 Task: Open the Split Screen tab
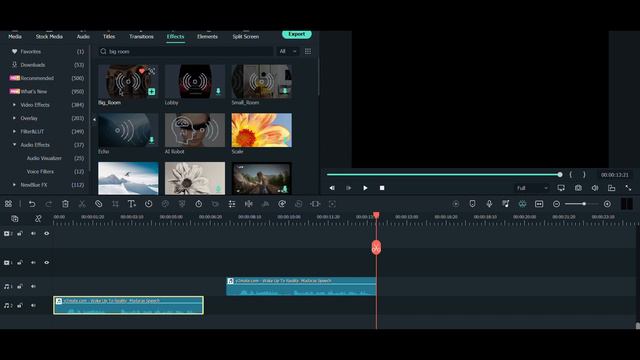click(x=246, y=36)
